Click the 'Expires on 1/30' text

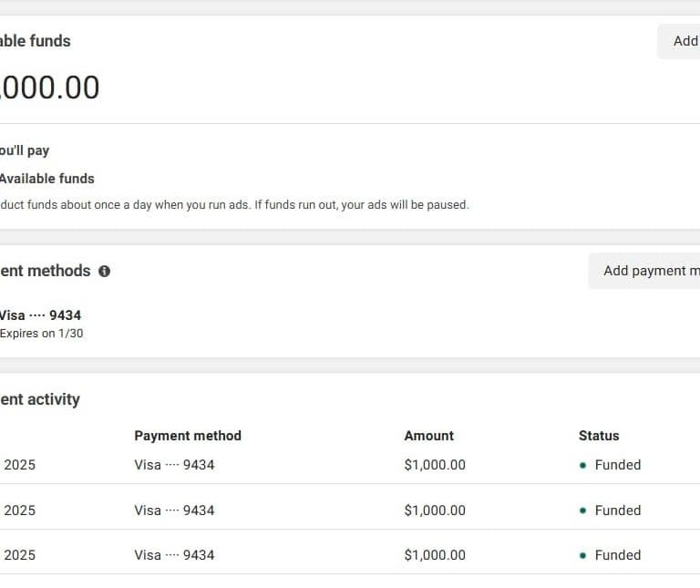(x=42, y=334)
